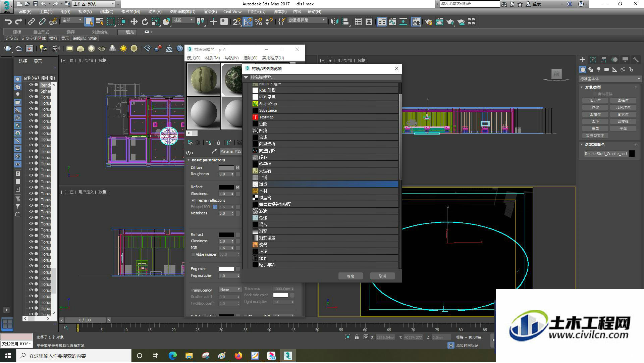Select the Move tool
The width and height of the screenshot is (644, 363).
point(134,22)
